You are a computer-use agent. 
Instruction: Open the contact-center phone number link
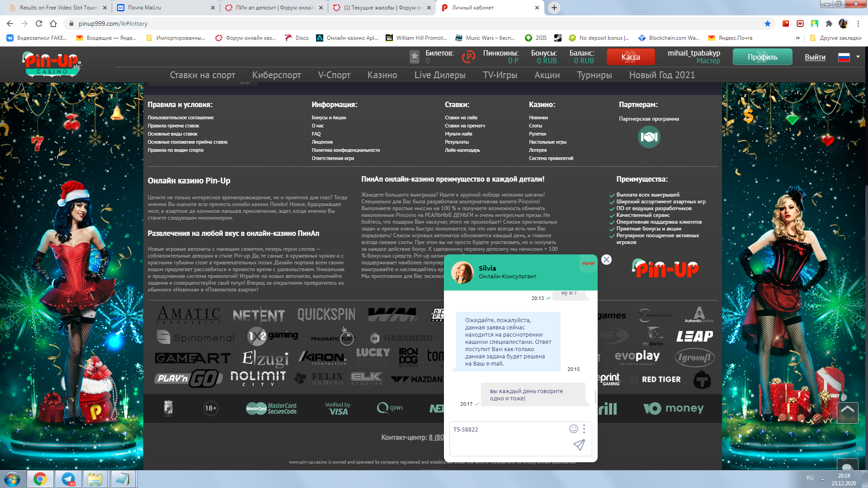tap(436, 437)
